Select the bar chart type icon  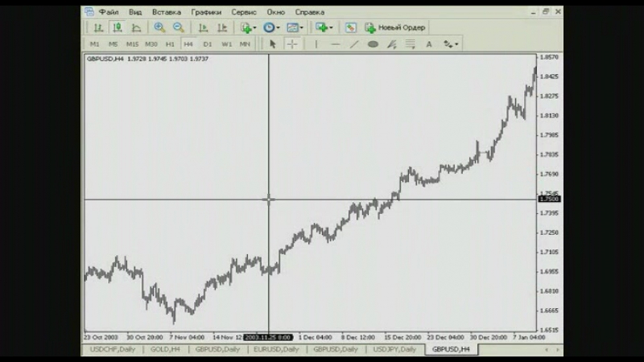click(98, 27)
